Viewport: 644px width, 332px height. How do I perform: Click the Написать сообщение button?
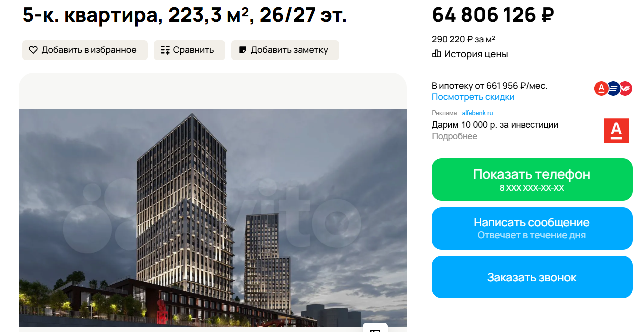[532, 228]
